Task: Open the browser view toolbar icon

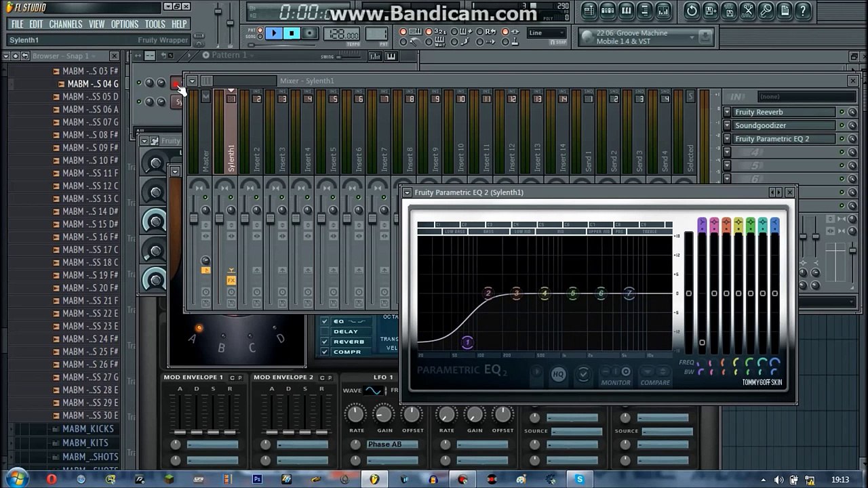Action: click(x=644, y=10)
